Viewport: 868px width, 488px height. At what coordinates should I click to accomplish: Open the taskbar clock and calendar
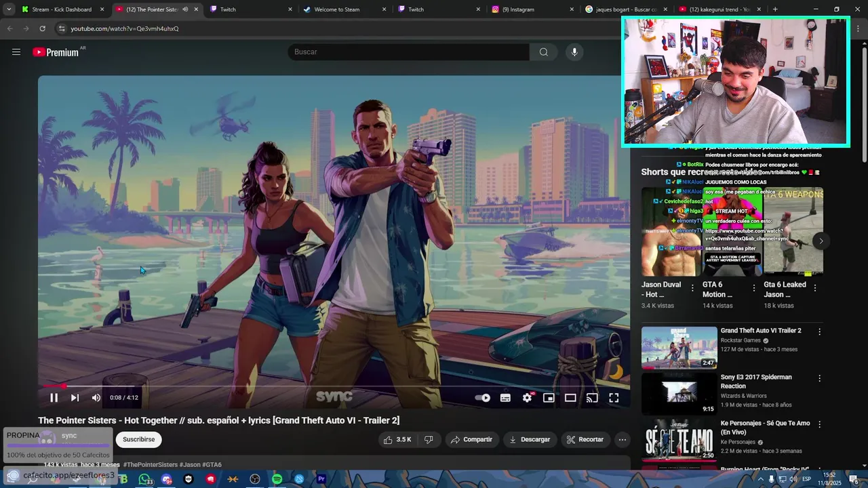[x=829, y=479]
